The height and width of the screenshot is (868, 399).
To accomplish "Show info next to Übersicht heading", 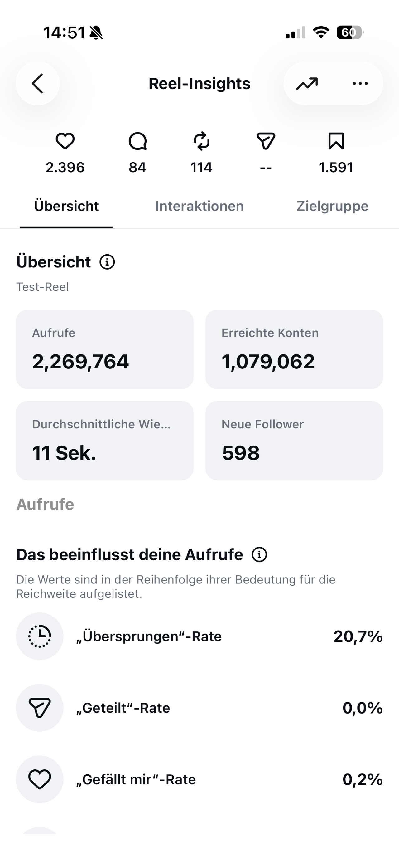I will click(107, 262).
